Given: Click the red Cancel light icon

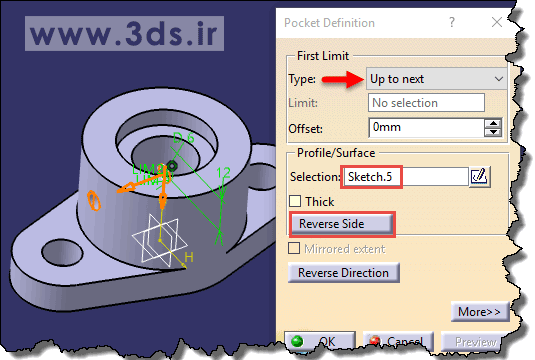Looking at the screenshot, I should 375,341.
